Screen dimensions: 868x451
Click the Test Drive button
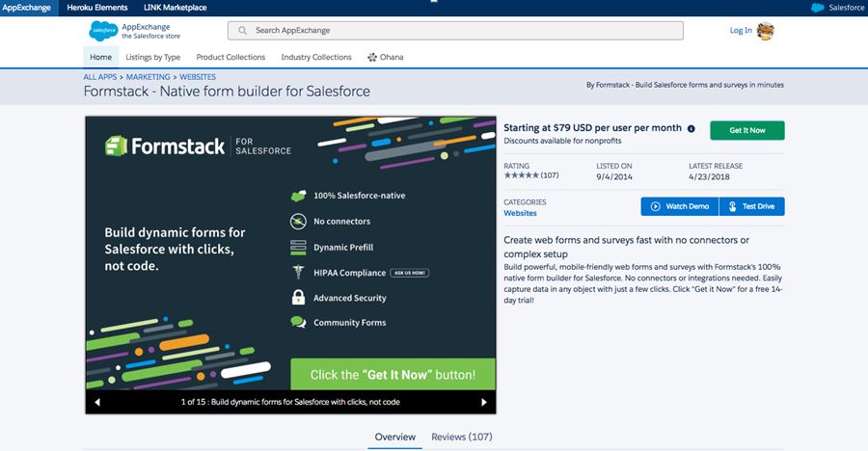pos(751,206)
